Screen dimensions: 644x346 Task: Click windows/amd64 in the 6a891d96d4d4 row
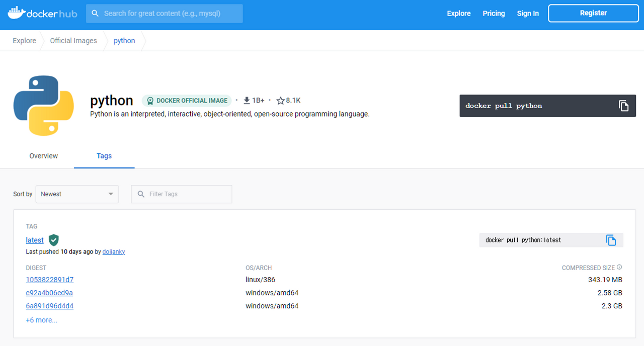click(x=272, y=306)
